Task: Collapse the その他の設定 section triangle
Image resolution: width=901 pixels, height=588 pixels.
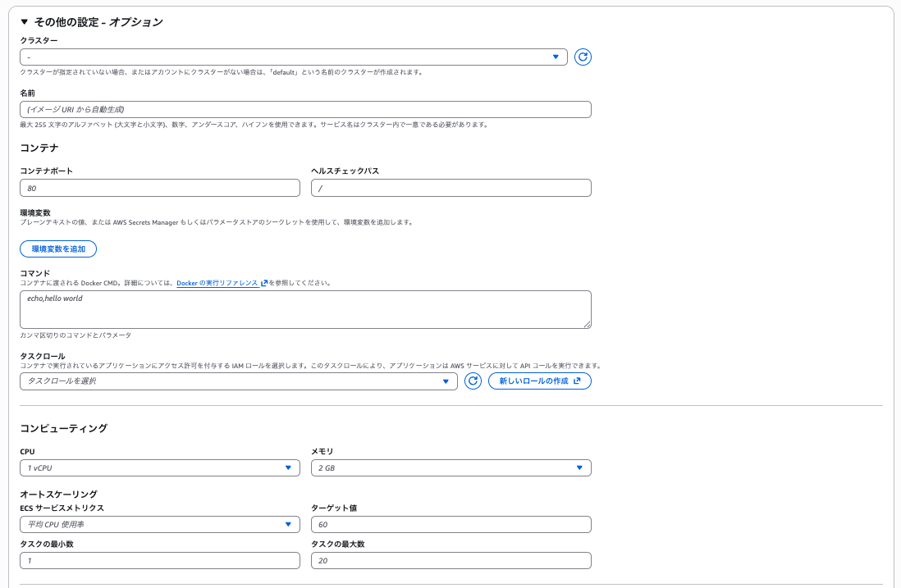Action: tap(25, 22)
